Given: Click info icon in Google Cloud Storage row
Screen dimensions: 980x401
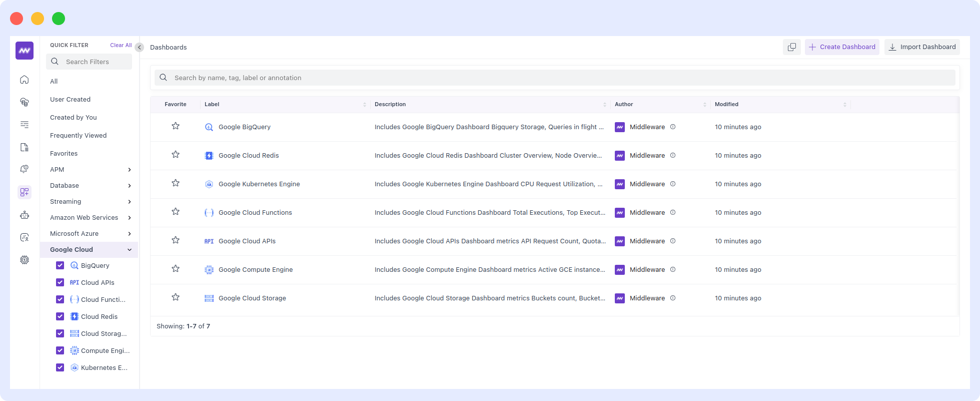Looking at the screenshot, I should 673,298.
